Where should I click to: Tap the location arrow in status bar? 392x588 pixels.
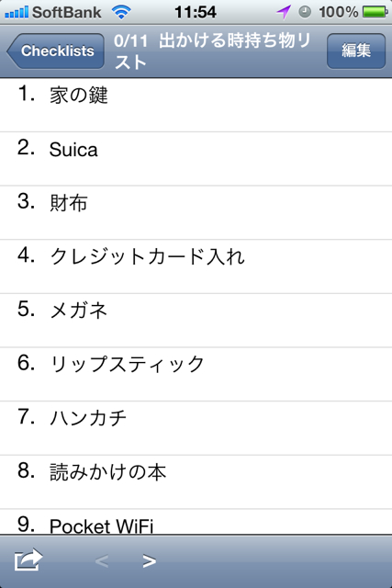284,12
